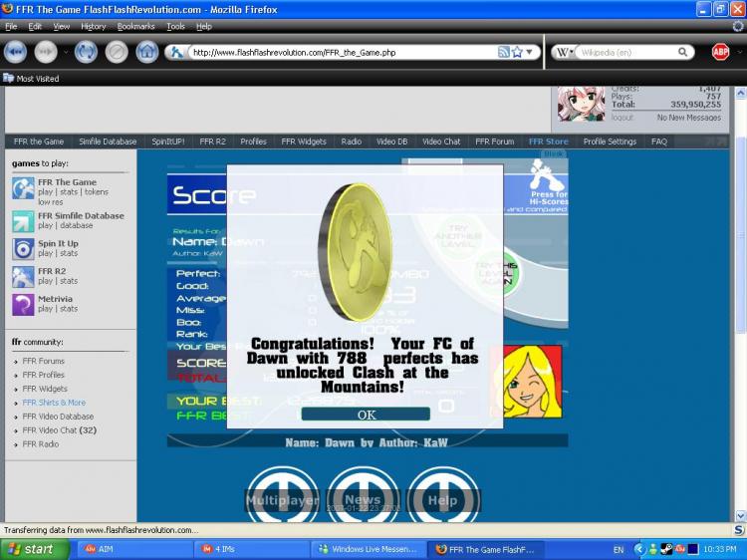Go to the Firefox home page icon
The image size is (747, 560).
147,52
